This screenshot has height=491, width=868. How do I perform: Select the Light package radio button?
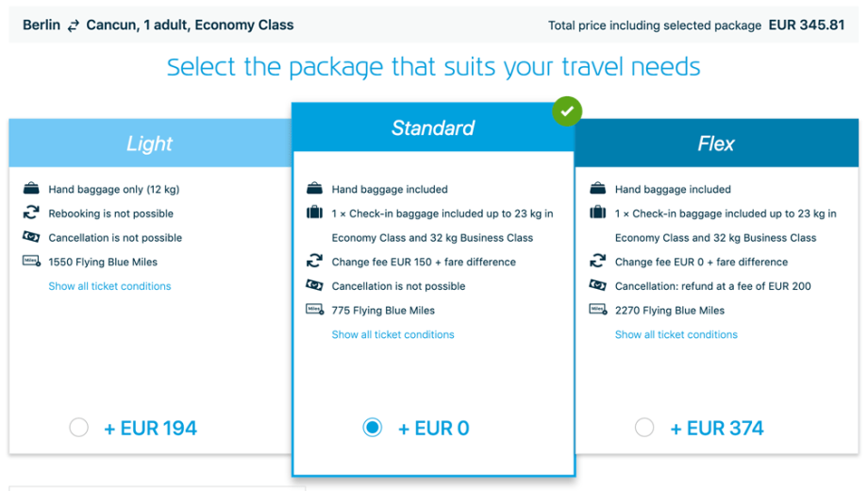tap(79, 428)
